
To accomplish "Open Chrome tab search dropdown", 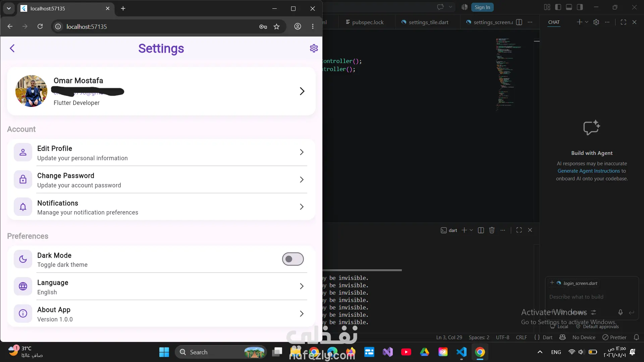I will tap(9, 8).
